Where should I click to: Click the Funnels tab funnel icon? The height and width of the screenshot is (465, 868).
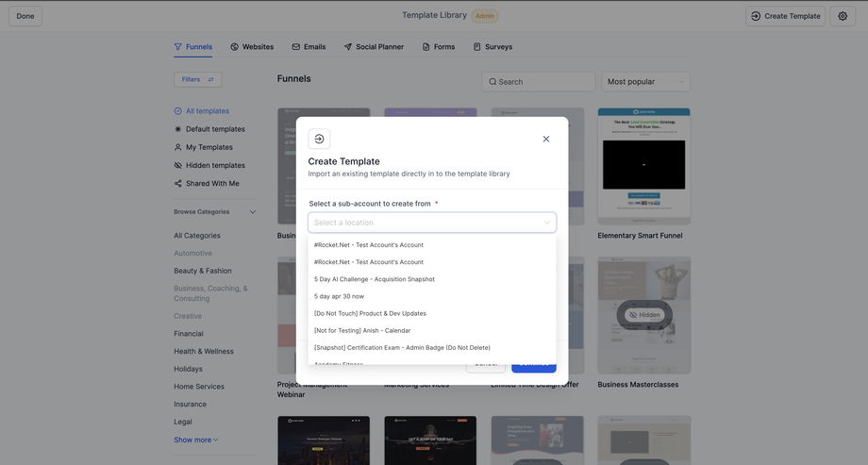pos(177,47)
